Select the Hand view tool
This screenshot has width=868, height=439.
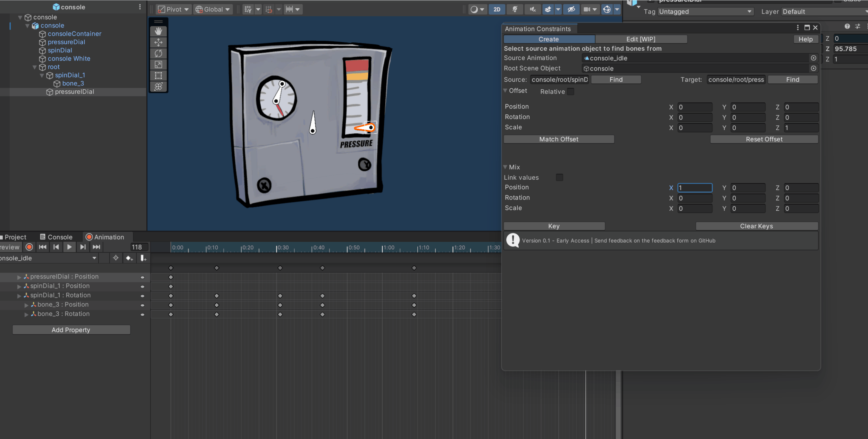point(158,31)
